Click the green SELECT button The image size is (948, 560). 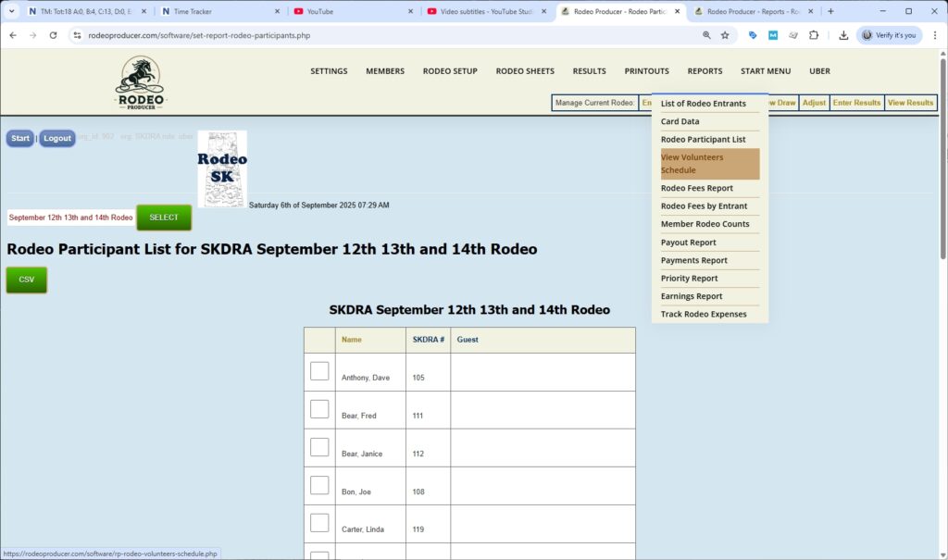(x=164, y=218)
